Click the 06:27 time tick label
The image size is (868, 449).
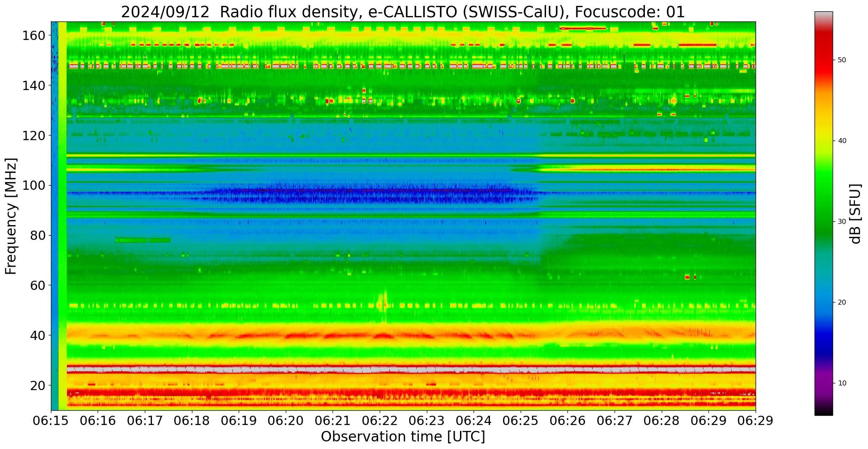[x=615, y=421]
